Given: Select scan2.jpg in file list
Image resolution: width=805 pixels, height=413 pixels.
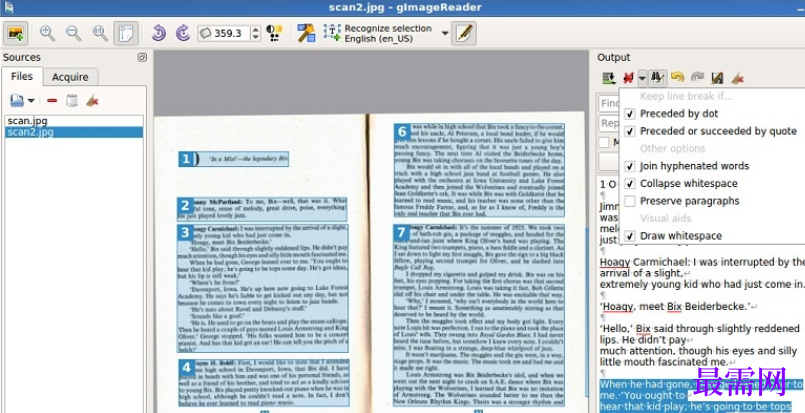Looking at the screenshot, I should coord(74,132).
